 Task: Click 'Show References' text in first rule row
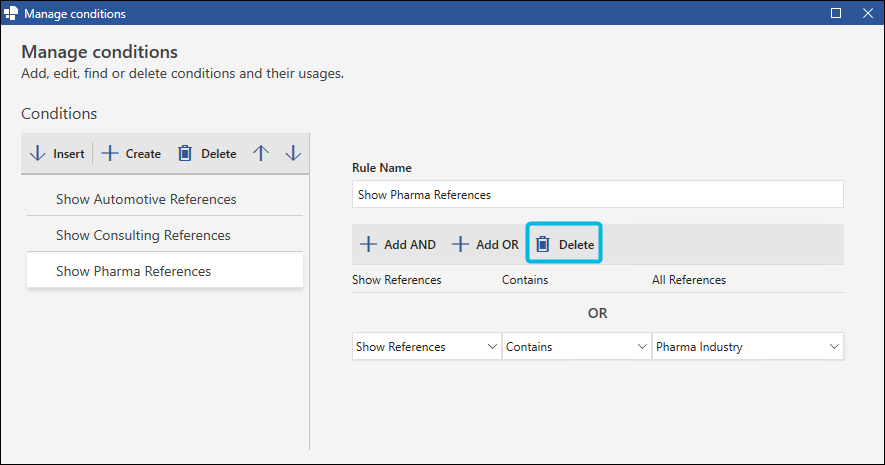tap(397, 280)
